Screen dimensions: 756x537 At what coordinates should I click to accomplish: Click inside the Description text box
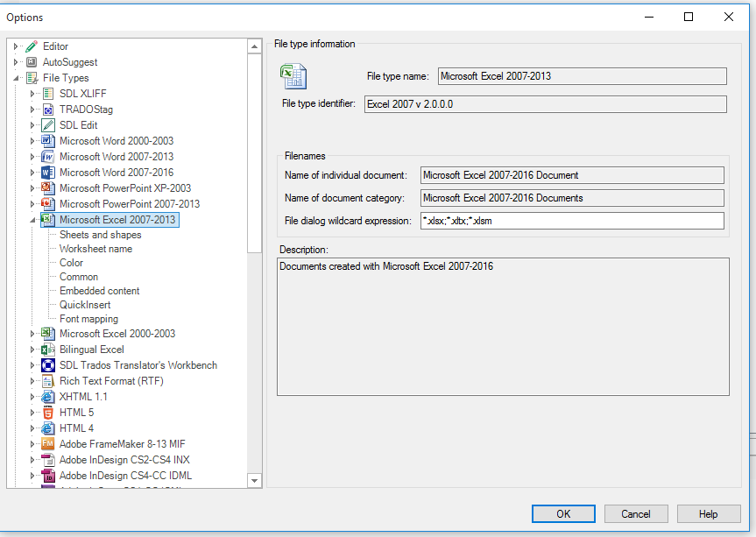tap(504, 327)
